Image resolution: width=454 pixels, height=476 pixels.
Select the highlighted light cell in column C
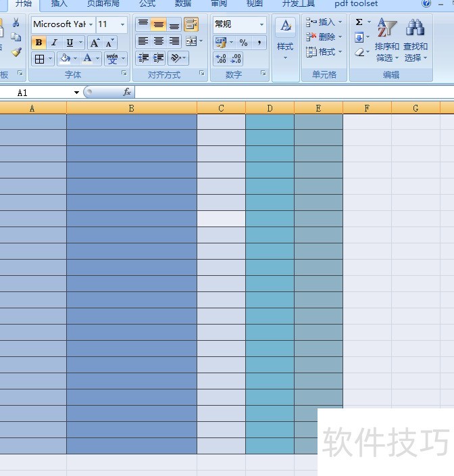point(221,219)
